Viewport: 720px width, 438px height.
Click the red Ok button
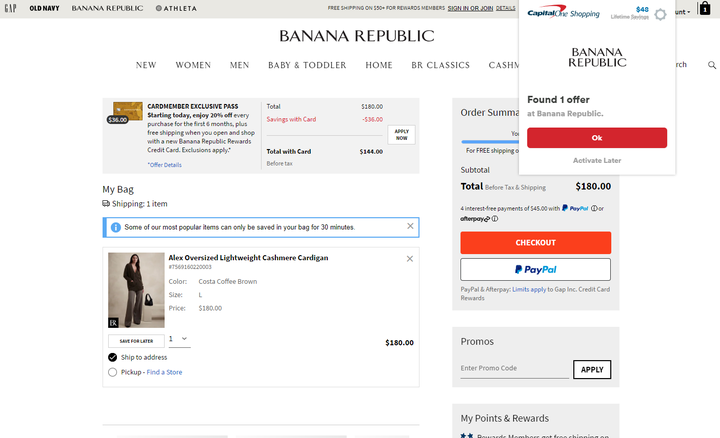pos(597,138)
